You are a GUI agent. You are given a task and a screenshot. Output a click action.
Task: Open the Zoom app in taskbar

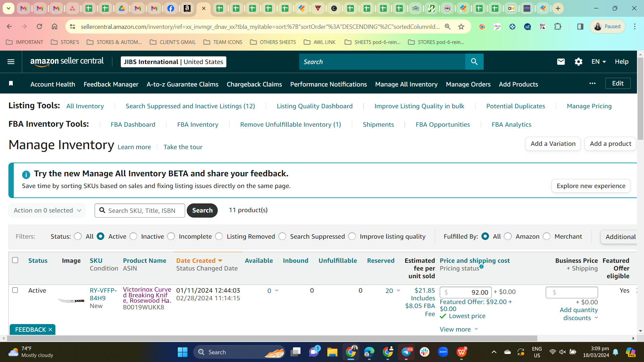(x=443, y=352)
